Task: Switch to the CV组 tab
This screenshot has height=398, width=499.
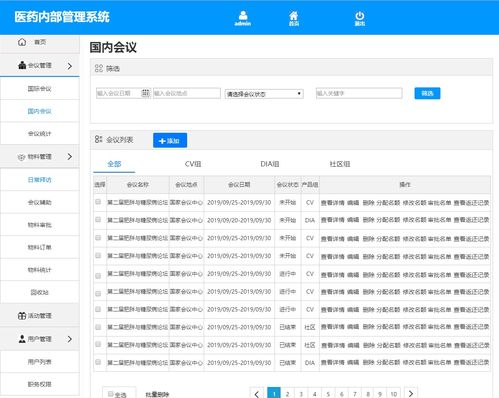Action: [x=193, y=164]
